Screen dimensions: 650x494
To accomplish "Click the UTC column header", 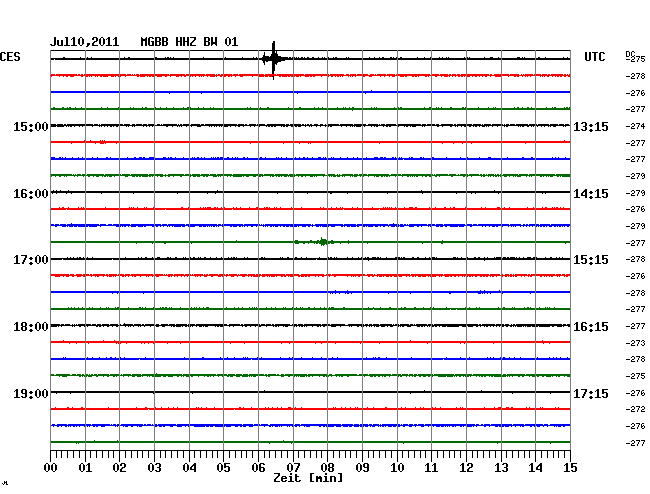I will pyautogui.click(x=594, y=57).
